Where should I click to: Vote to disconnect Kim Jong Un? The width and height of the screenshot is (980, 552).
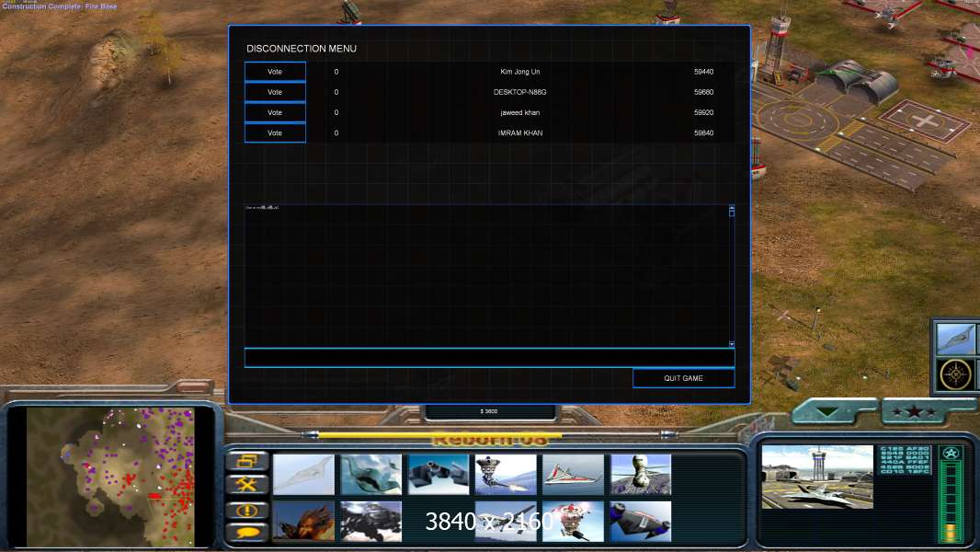click(x=275, y=72)
